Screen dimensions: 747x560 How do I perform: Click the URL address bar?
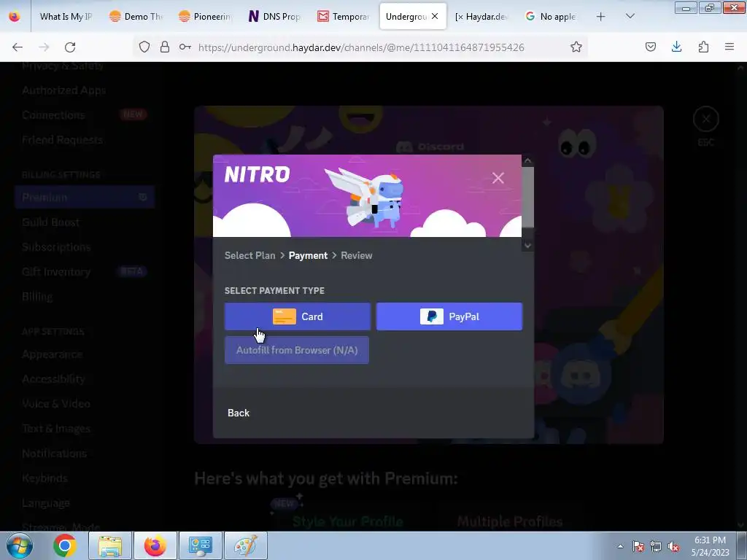coord(361,47)
